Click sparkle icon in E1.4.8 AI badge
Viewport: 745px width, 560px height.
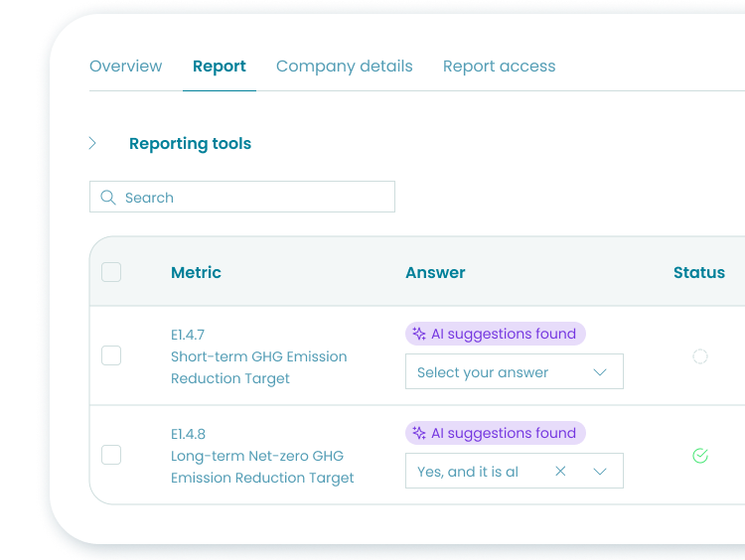point(419,433)
